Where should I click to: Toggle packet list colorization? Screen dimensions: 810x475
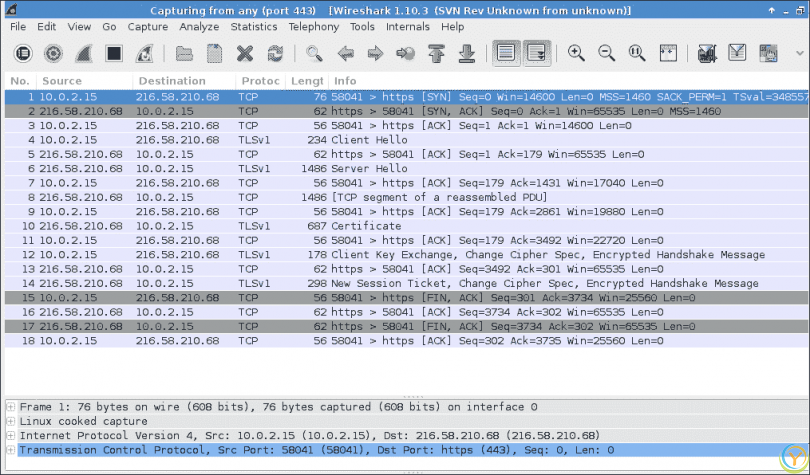[x=506, y=53]
